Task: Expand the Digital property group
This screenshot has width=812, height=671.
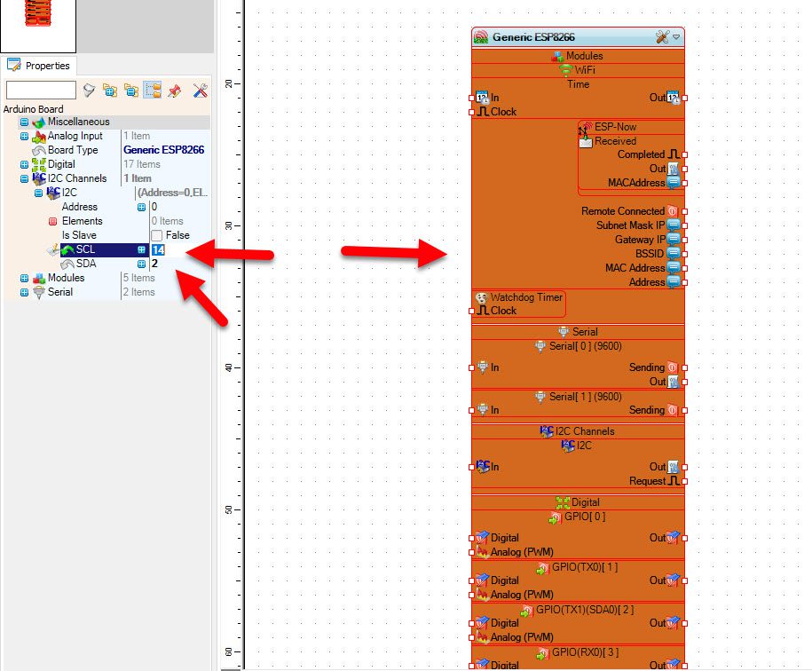Action: point(24,165)
